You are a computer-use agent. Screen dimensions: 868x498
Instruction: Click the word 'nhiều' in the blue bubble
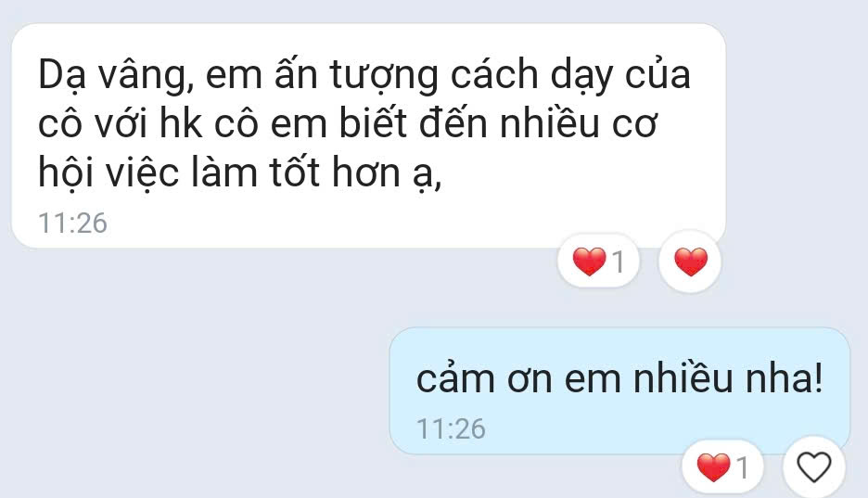683,379
